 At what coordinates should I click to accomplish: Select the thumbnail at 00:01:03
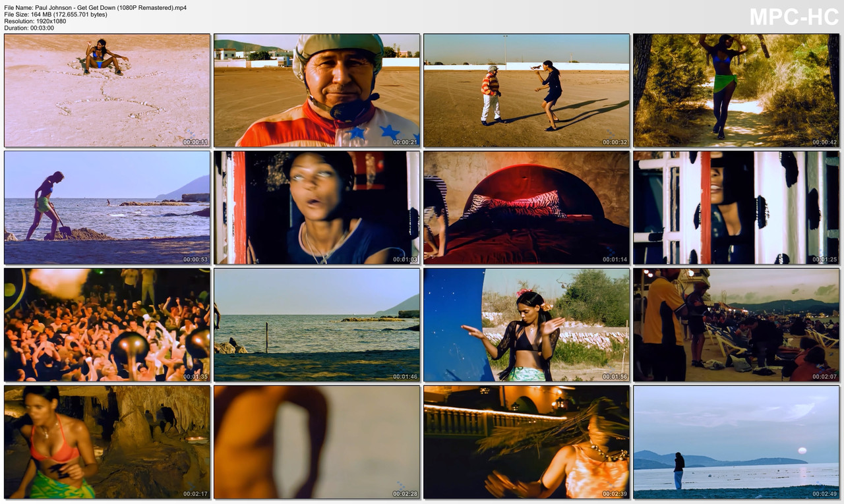(x=317, y=208)
